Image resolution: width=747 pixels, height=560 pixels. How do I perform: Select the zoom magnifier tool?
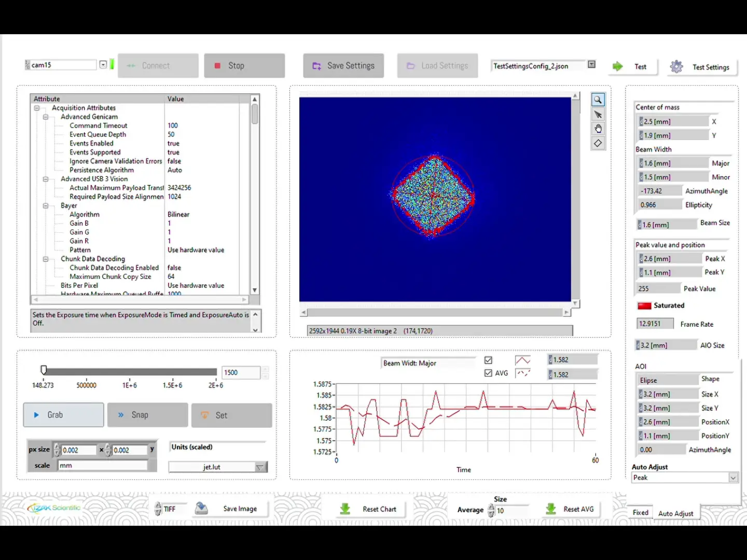(x=598, y=99)
